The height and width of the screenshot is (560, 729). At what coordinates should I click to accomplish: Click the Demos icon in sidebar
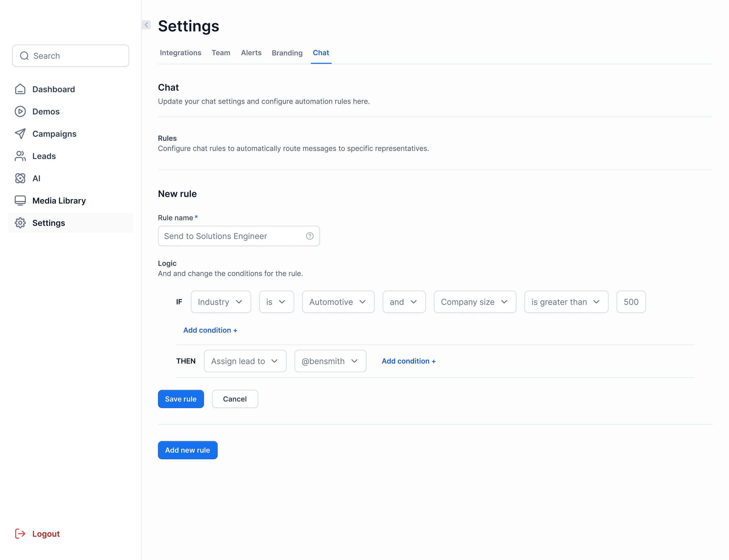point(20,111)
